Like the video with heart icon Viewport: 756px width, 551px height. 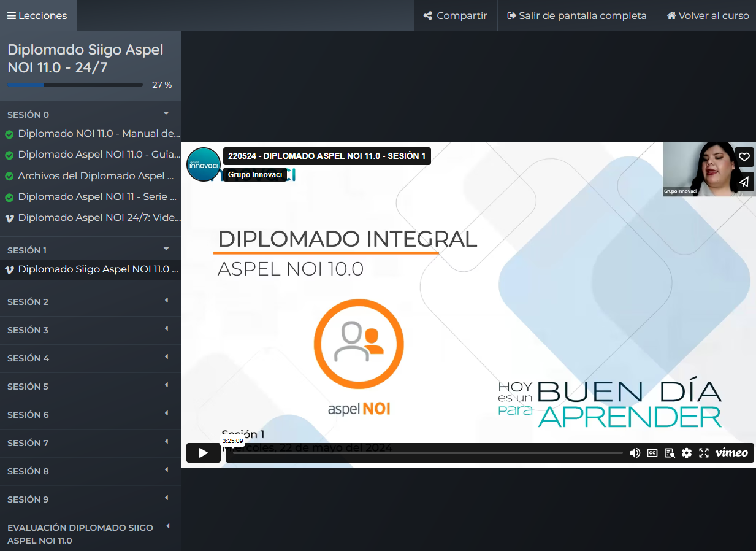click(744, 157)
